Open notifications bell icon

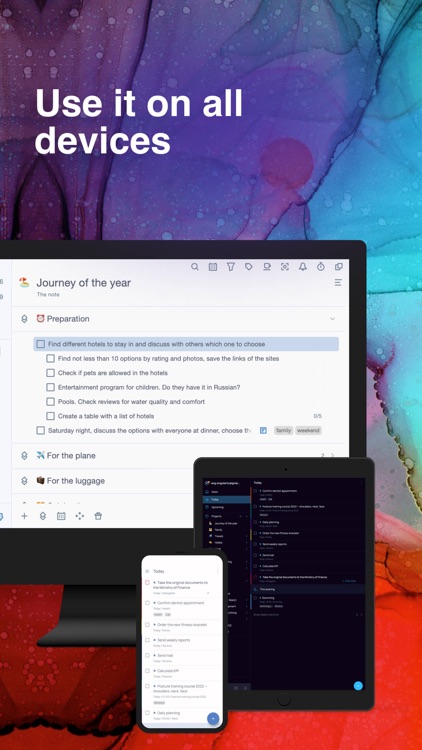(303, 267)
